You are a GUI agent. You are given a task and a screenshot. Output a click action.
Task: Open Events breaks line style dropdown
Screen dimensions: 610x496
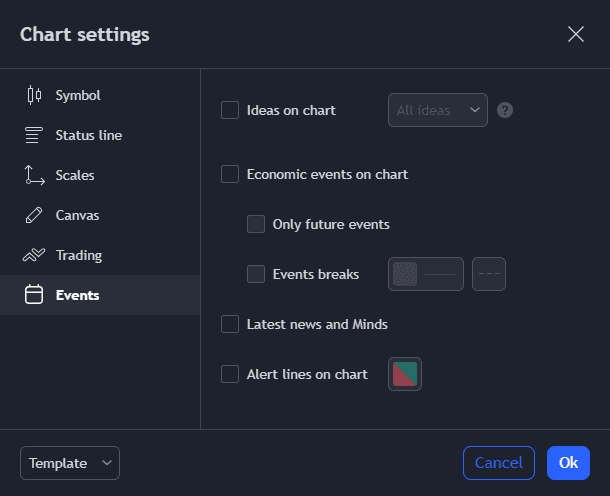point(489,274)
